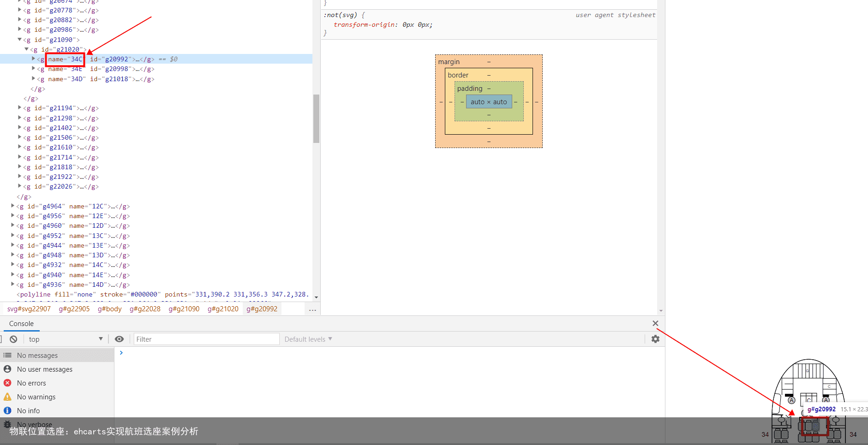Select the g4952 row named 13C
This screenshot has height=445, width=868.
73,236
